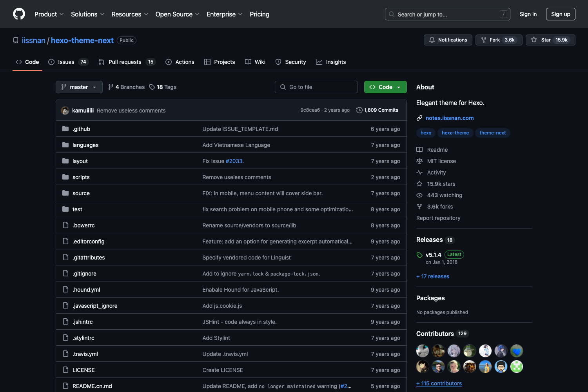Click Report repository
The height and width of the screenshot is (392, 588).
click(438, 218)
